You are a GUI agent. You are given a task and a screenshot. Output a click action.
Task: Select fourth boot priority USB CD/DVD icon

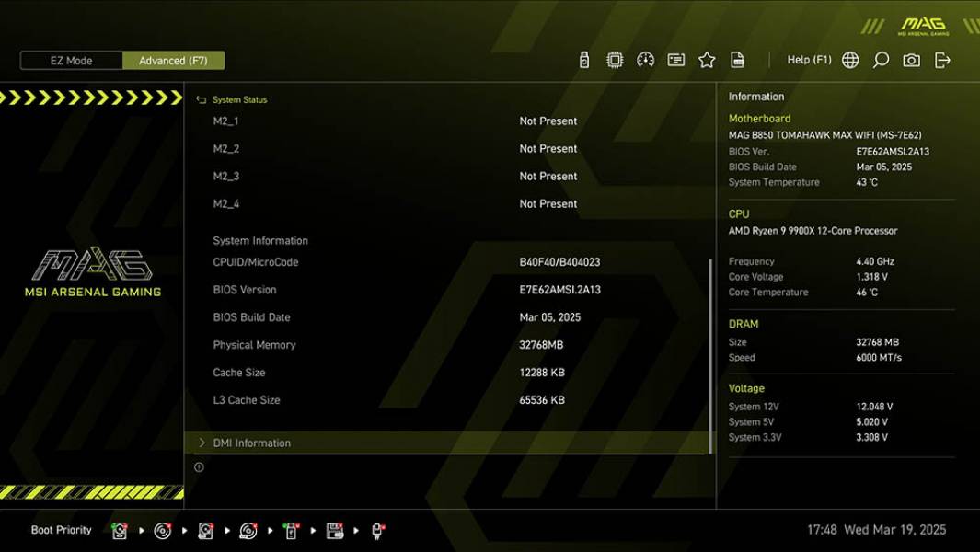(248, 531)
